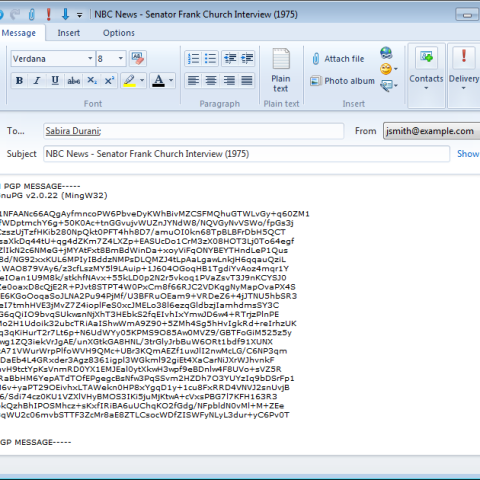The height and width of the screenshot is (480, 480).
Task: Open the font color dropdown arrow
Action: 171,80
